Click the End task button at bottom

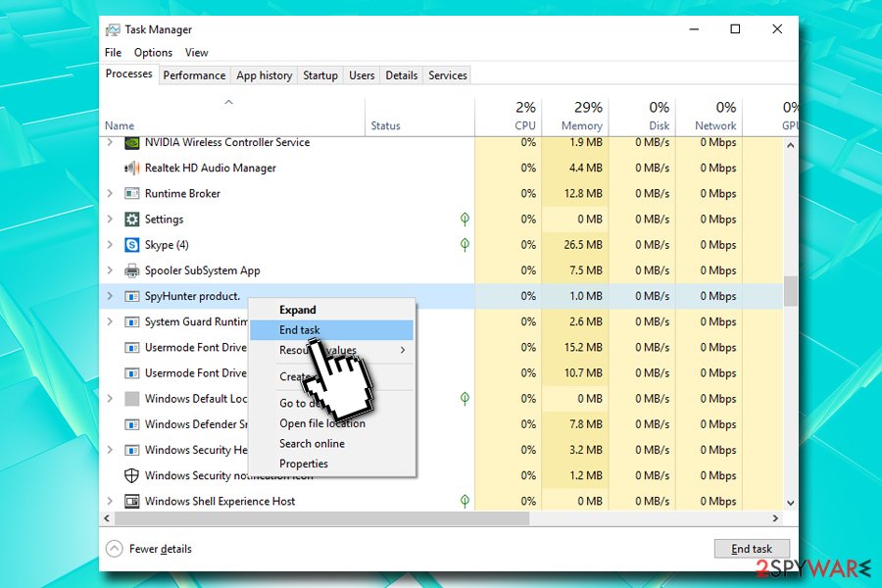752,549
